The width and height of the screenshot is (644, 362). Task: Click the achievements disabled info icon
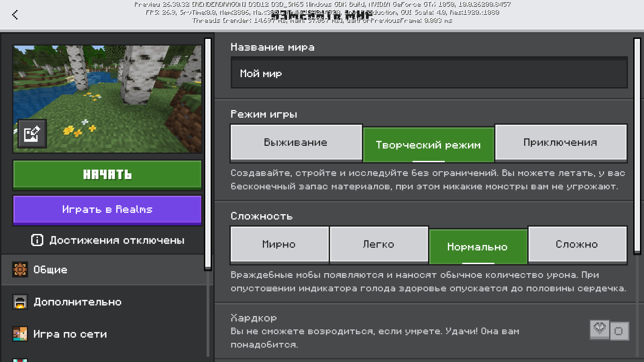pyautogui.click(x=37, y=240)
